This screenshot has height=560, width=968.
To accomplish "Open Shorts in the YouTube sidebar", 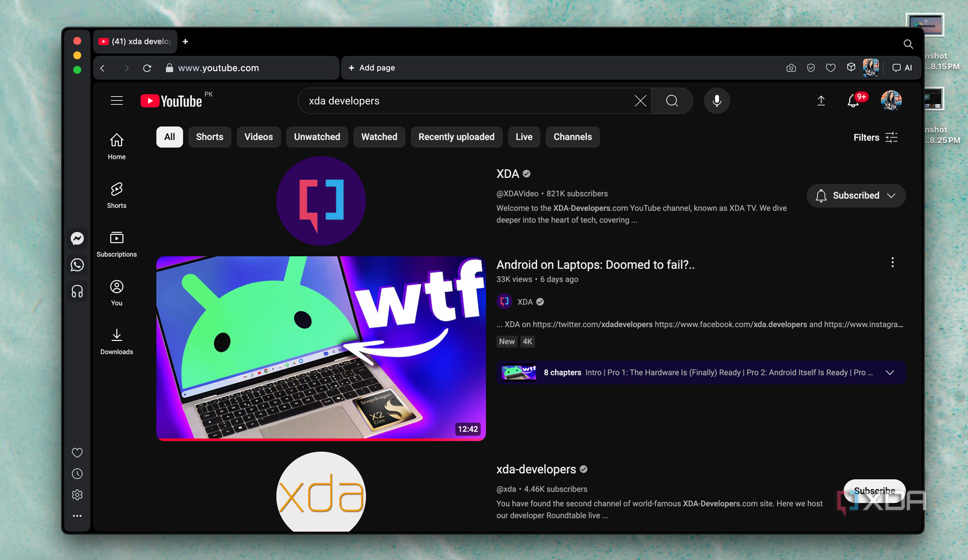I will (x=117, y=195).
